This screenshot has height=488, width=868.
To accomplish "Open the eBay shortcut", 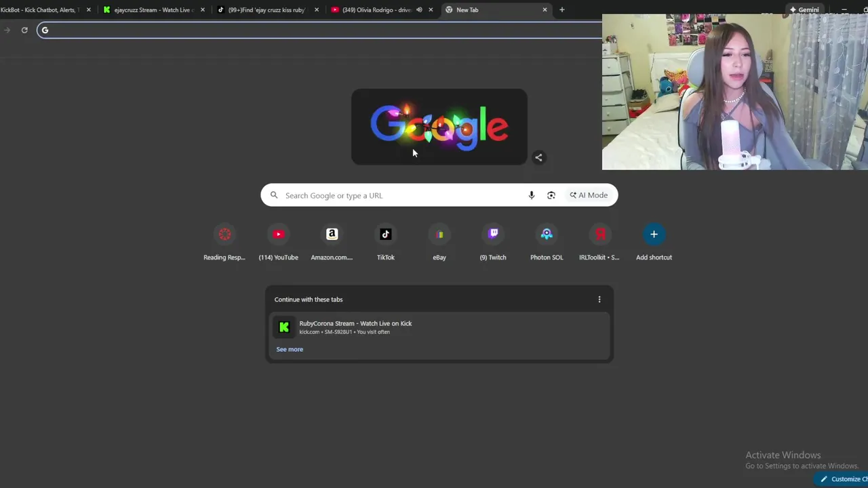I will pos(439,242).
